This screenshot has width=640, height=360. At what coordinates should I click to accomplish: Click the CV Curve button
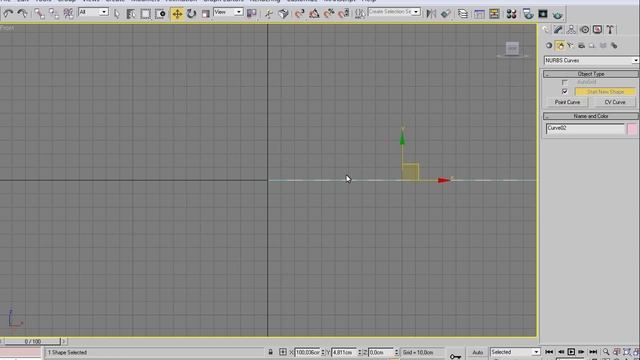pyautogui.click(x=615, y=102)
